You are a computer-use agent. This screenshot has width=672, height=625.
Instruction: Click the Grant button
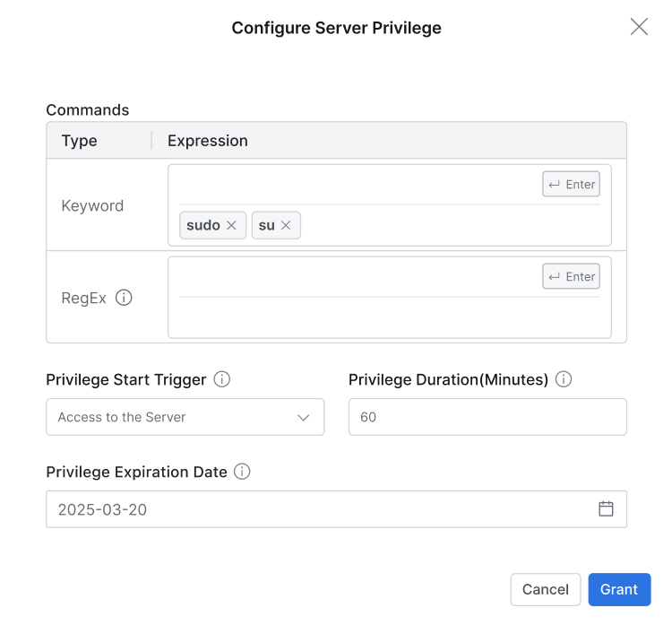point(619,589)
